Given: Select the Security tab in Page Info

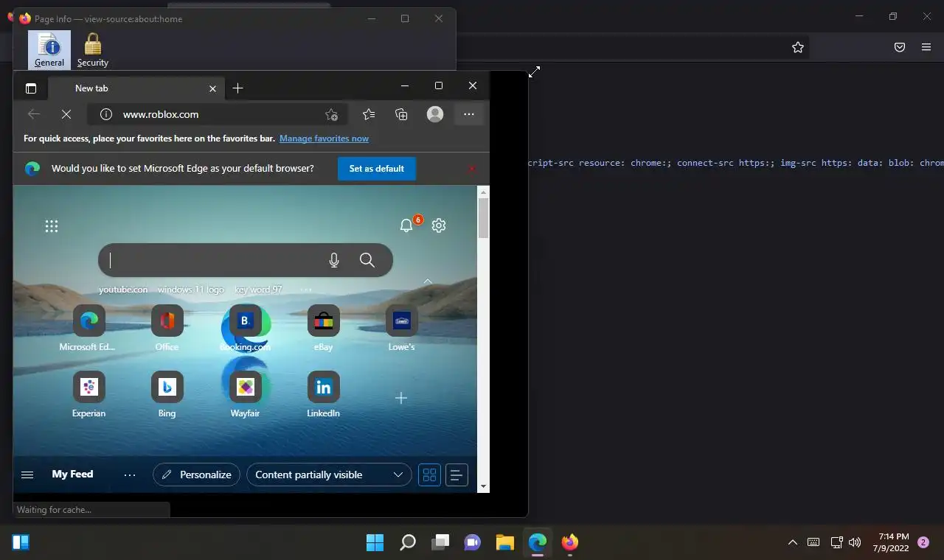Looking at the screenshot, I should [x=93, y=49].
